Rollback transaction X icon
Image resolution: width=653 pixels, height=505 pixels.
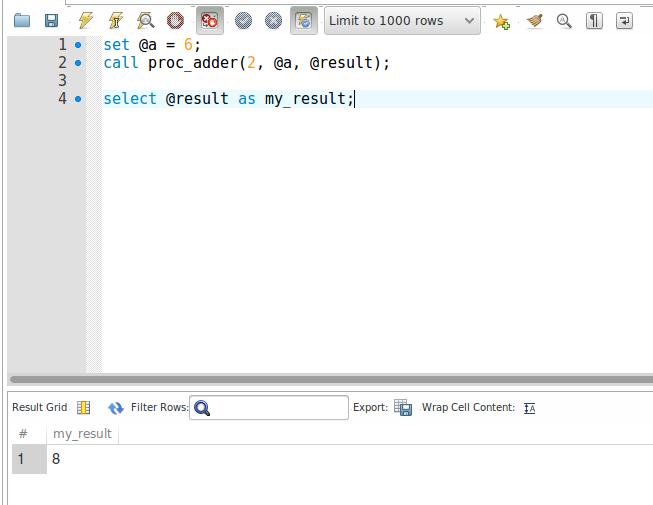(x=273, y=20)
